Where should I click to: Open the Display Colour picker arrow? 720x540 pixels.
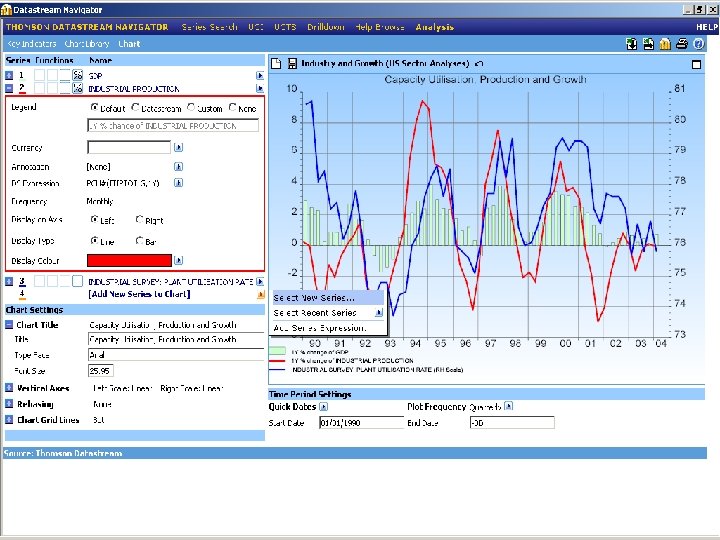[178, 260]
